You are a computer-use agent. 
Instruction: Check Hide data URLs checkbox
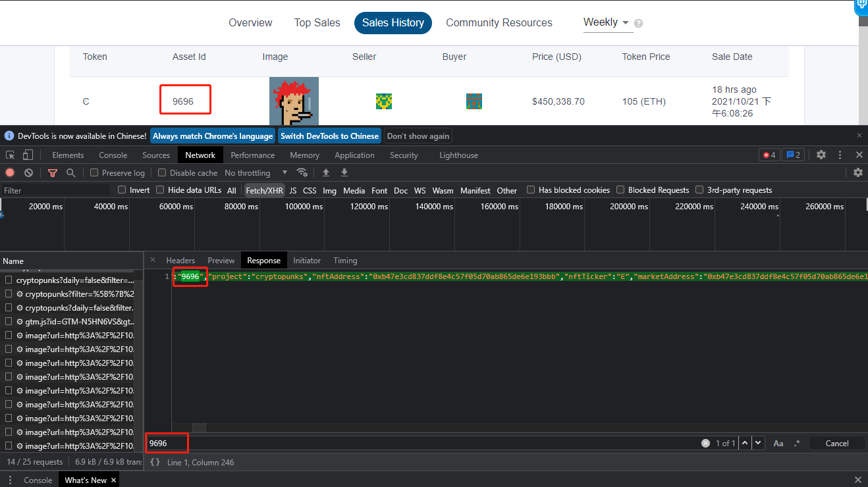coord(160,190)
